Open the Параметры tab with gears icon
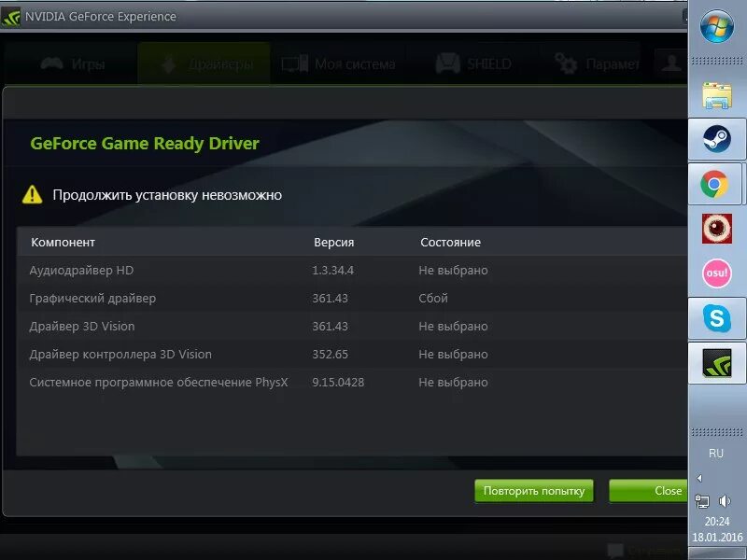 pos(597,63)
